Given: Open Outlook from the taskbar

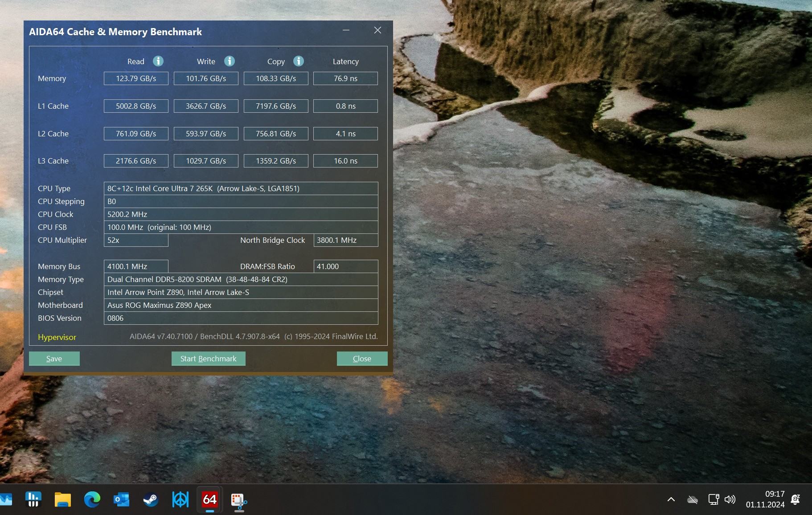Looking at the screenshot, I should click(x=121, y=499).
